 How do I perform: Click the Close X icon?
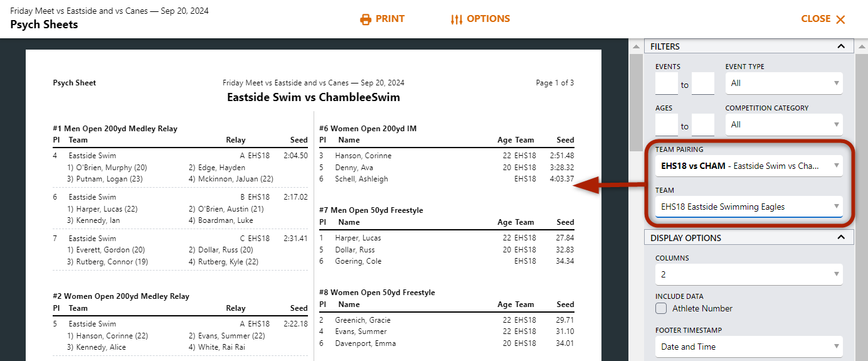(x=840, y=19)
